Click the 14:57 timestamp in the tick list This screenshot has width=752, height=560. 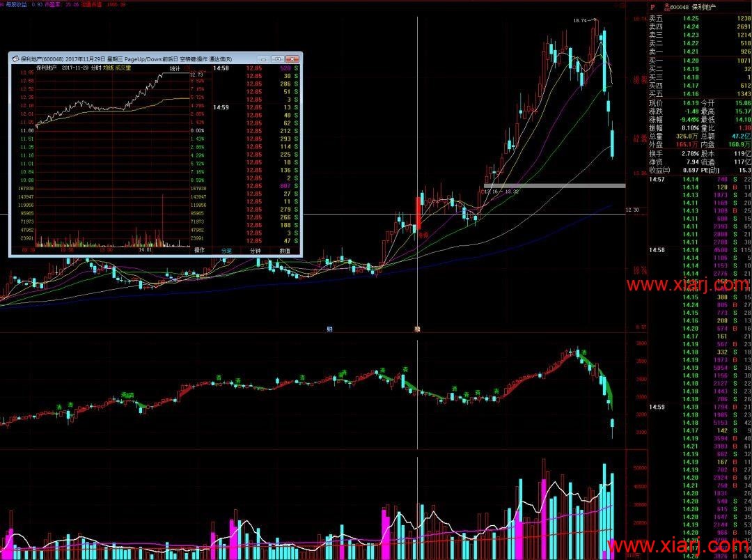(x=657, y=180)
